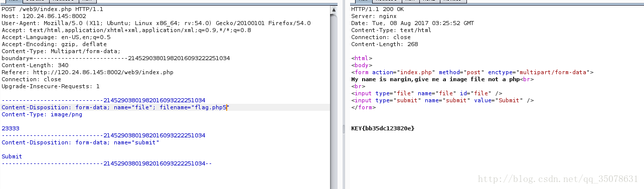Click the 'Accept: text/html' header line
This screenshot has width=644, height=189.
coord(126,30)
